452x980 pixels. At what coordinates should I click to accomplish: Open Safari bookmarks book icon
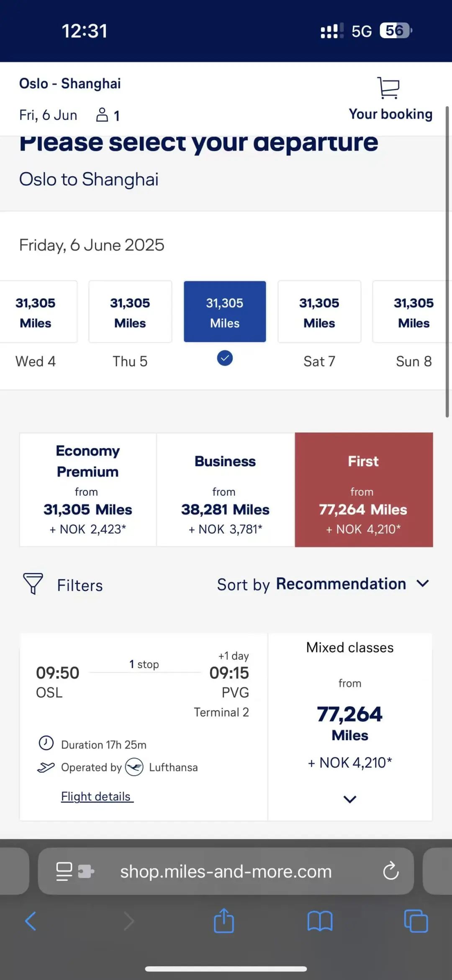pyautogui.click(x=320, y=921)
